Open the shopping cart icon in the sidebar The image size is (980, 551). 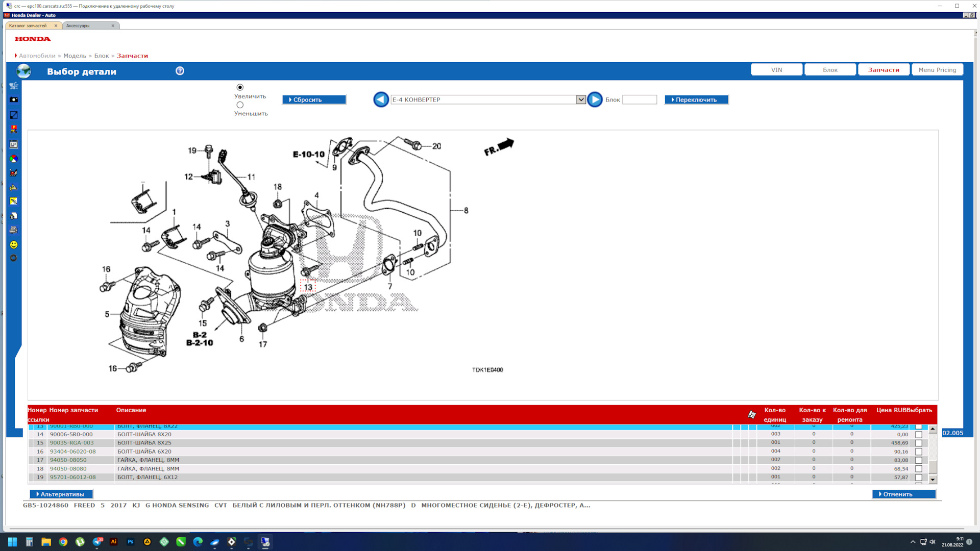click(x=14, y=86)
